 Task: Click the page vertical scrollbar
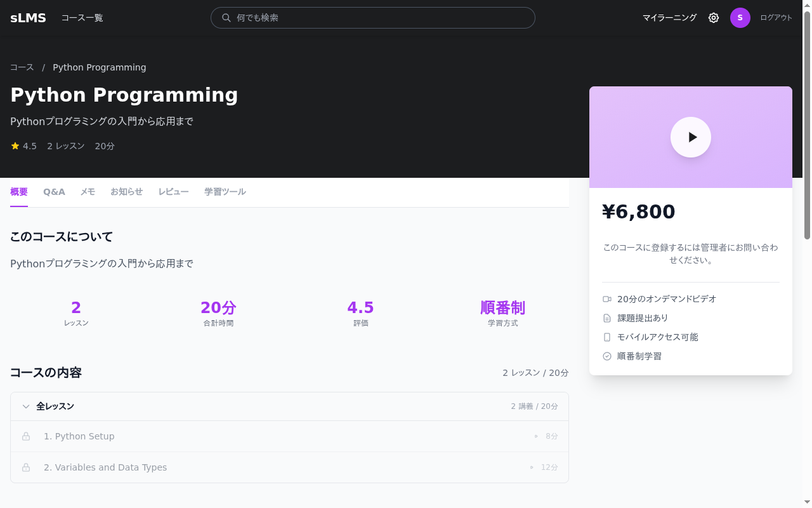(807, 127)
